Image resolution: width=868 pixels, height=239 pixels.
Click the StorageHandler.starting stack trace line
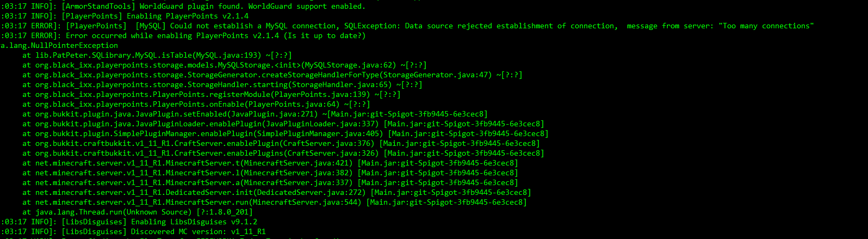(x=222, y=85)
